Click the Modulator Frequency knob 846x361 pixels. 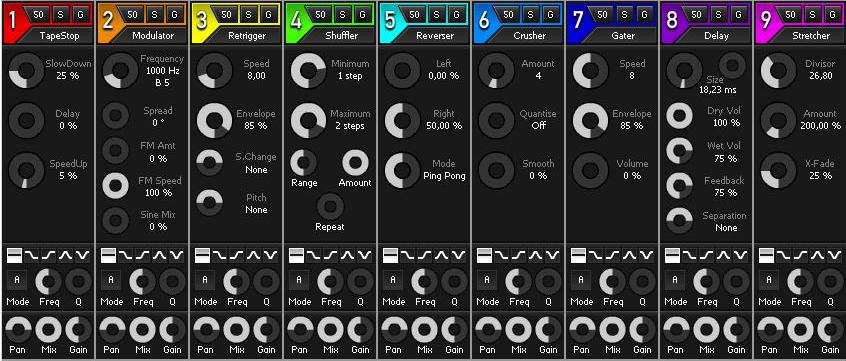tap(120, 70)
